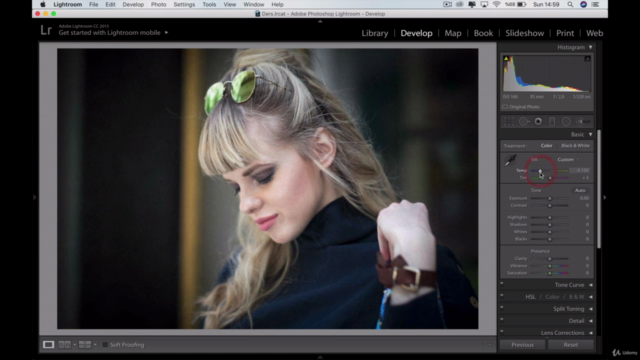Open the toolbar content options dropdown

pyautogui.click(x=489, y=345)
